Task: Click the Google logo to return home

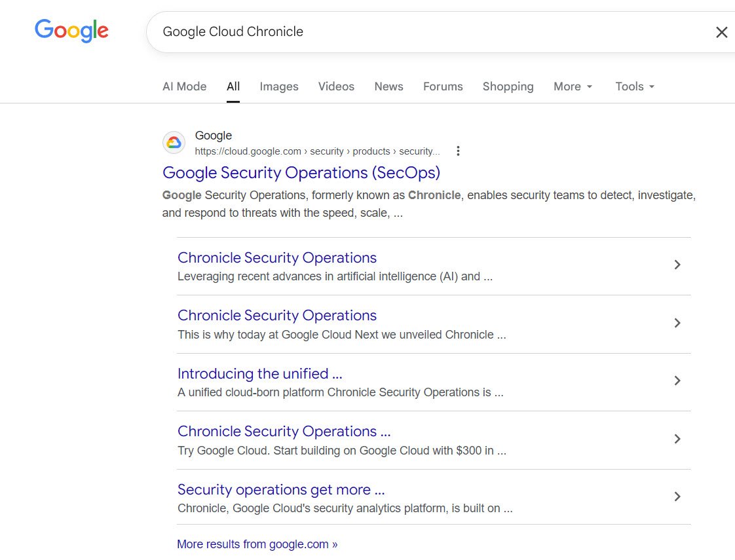Action: coord(71,30)
